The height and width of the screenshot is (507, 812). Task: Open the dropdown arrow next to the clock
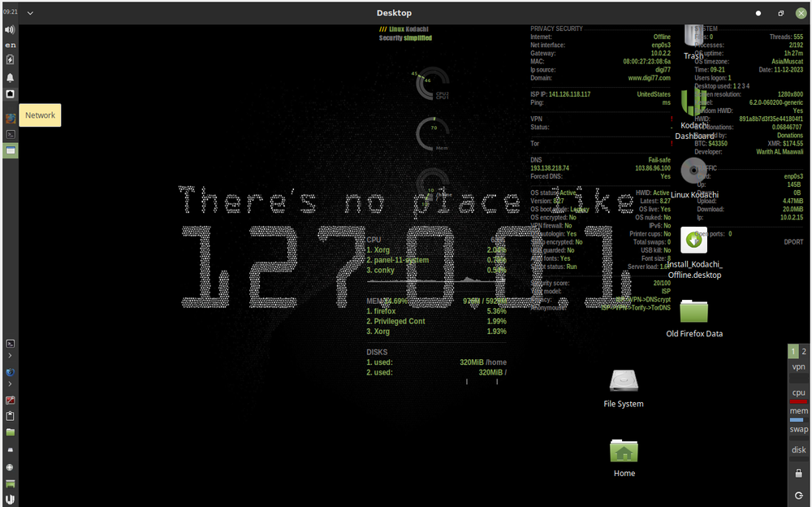[30, 13]
